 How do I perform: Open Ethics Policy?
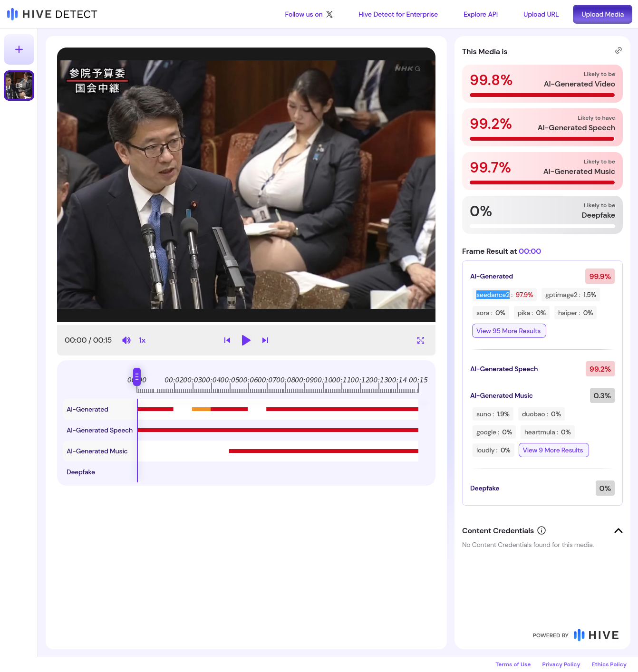[x=609, y=664]
